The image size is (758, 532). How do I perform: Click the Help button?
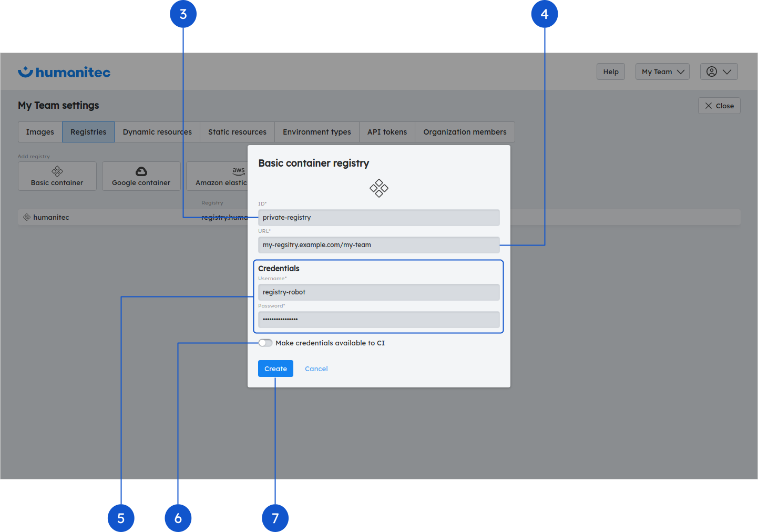click(x=611, y=71)
